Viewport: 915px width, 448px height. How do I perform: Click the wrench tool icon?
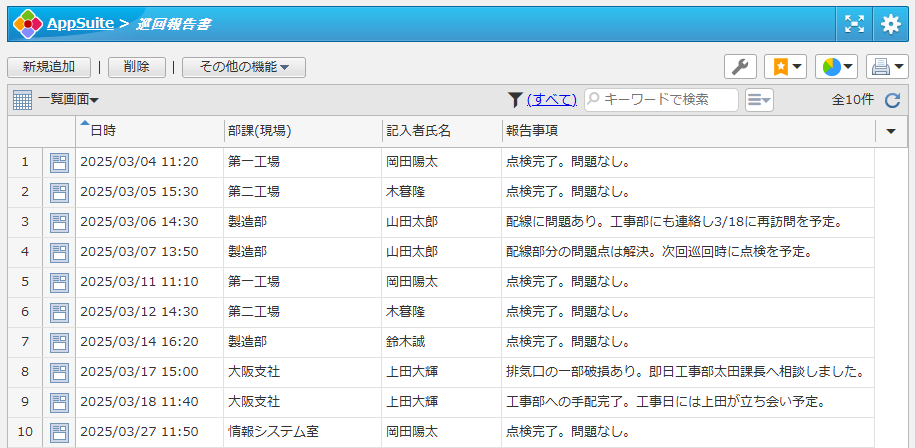pos(740,67)
